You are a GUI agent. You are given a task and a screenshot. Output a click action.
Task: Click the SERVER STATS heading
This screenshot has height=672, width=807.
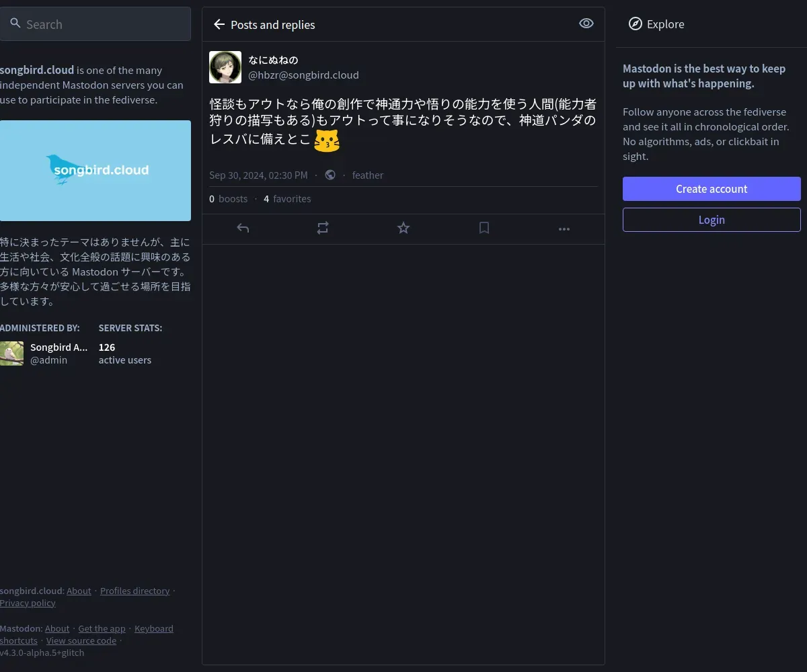pyautogui.click(x=130, y=328)
